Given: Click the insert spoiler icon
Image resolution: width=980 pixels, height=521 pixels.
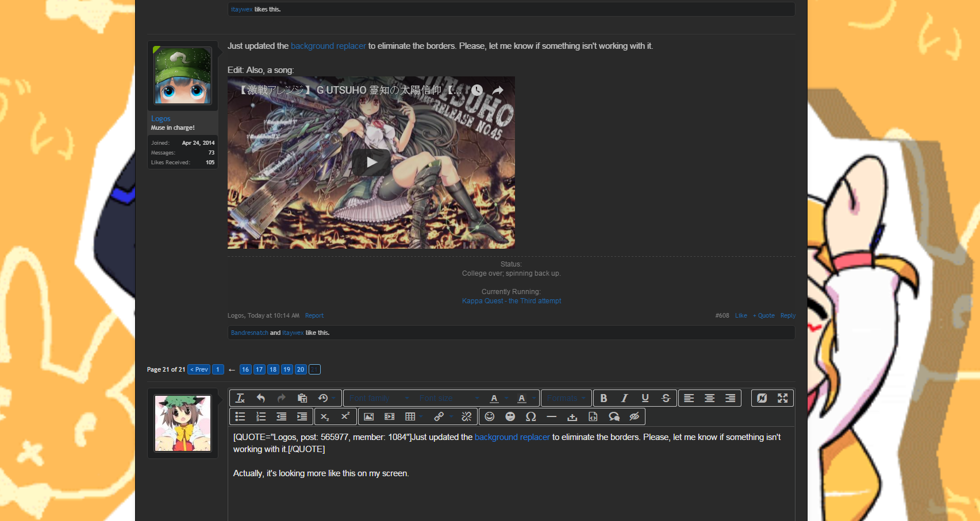Looking at the screenshot, I should click(635, 416).
